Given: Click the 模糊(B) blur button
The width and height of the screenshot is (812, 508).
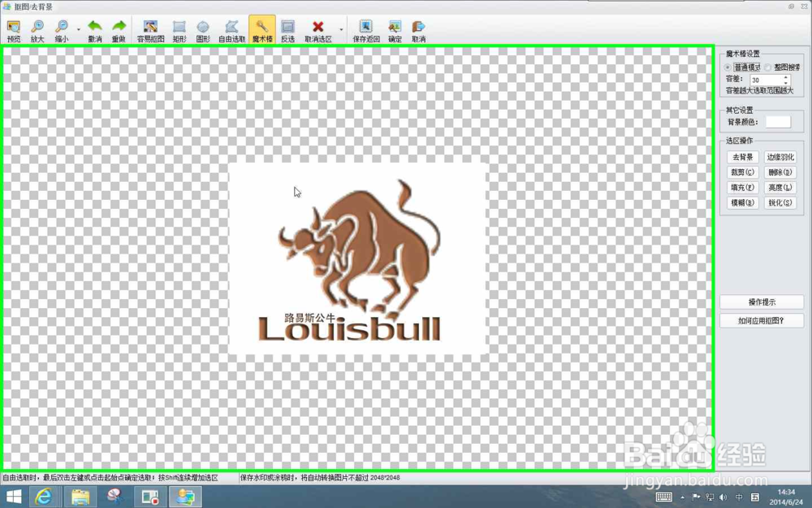Looking at the screenshot, I should coord(743,202).
